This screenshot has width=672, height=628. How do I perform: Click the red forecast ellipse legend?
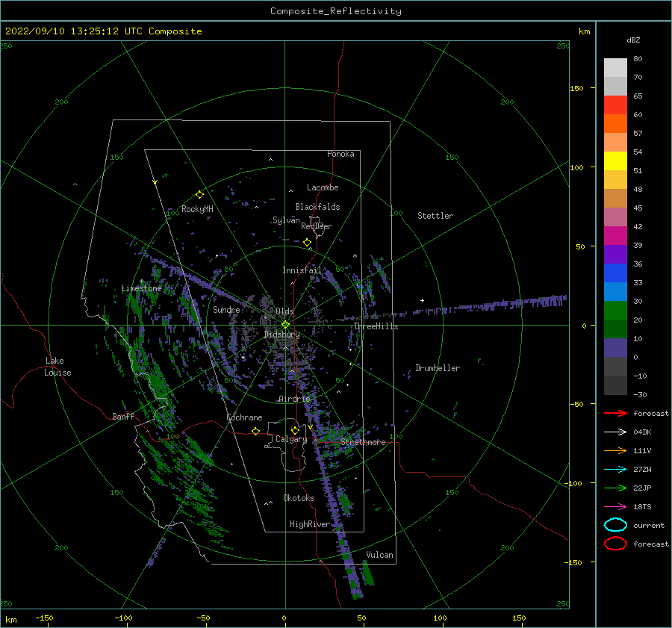615,544
